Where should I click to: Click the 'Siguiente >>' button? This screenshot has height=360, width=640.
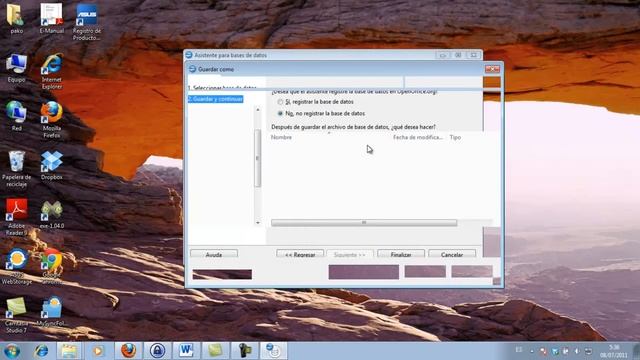[350, 254]
